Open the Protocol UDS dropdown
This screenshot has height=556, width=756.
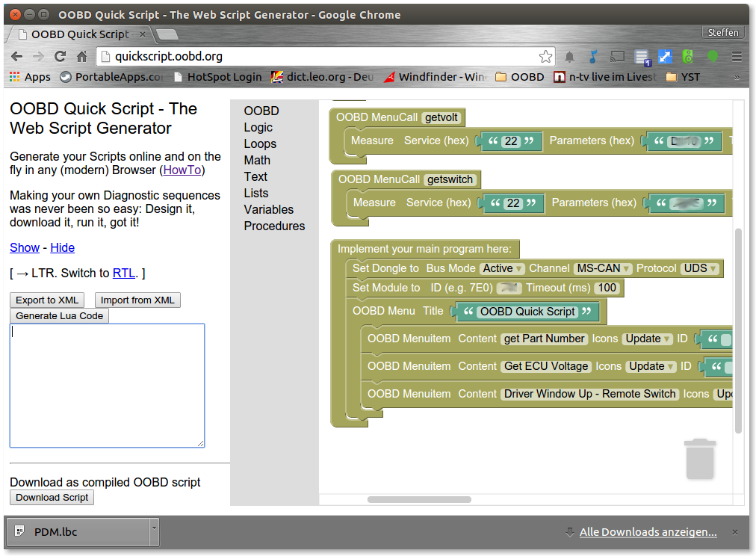pos(700,268)
